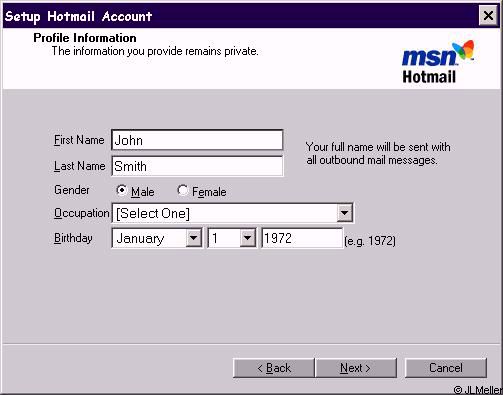Cancel the Hotmail account setup
This screenshot has width=503, height=395.
coord(446,368)
